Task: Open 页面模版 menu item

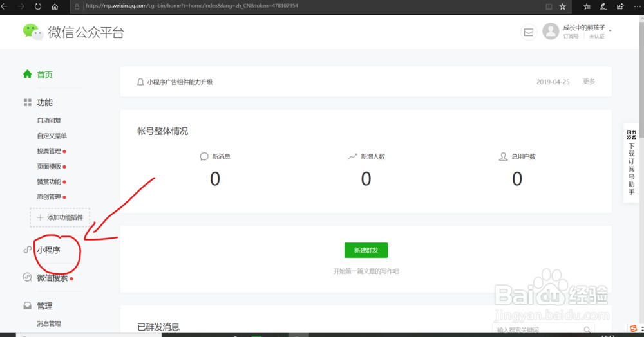Action: (x=49, y=167)
